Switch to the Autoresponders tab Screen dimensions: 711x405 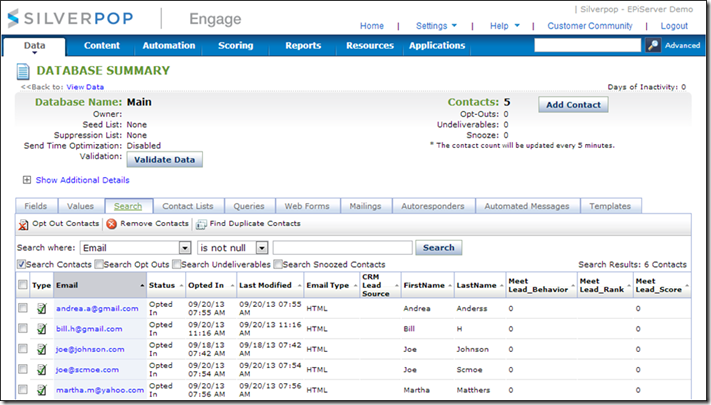(x=433, y=206)
